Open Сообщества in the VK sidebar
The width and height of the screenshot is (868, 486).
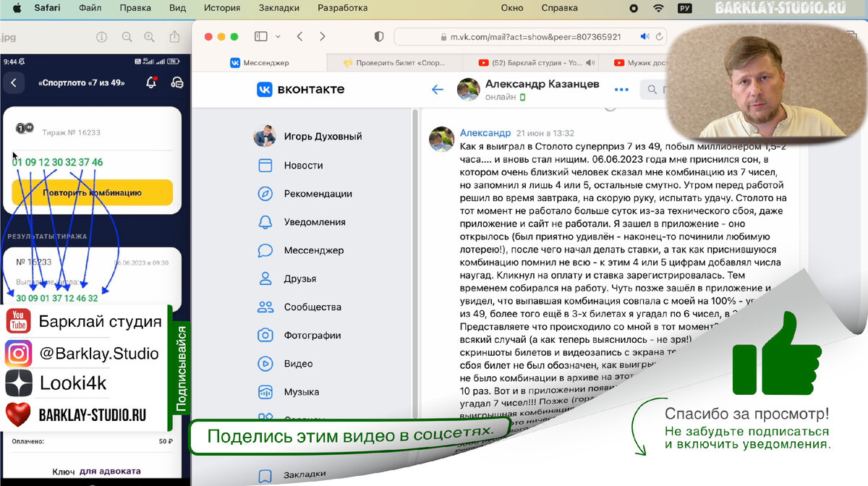coord(300,307)
